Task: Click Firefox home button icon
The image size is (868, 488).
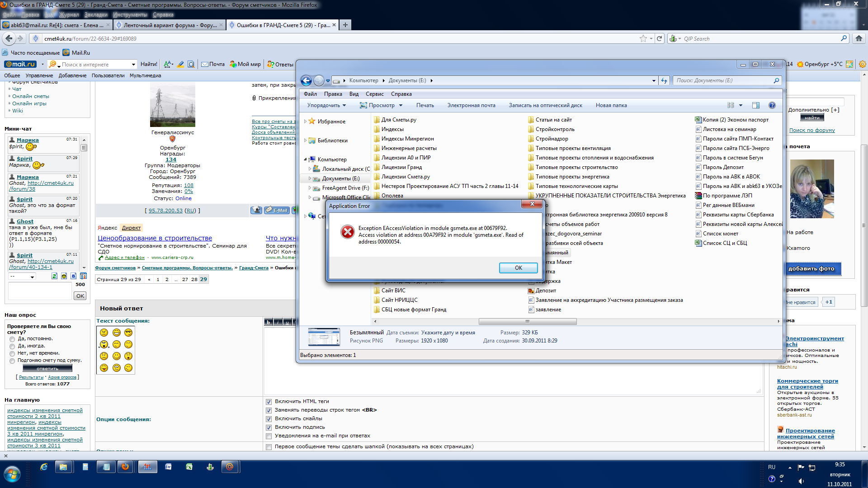Action: tap(859, 38)
